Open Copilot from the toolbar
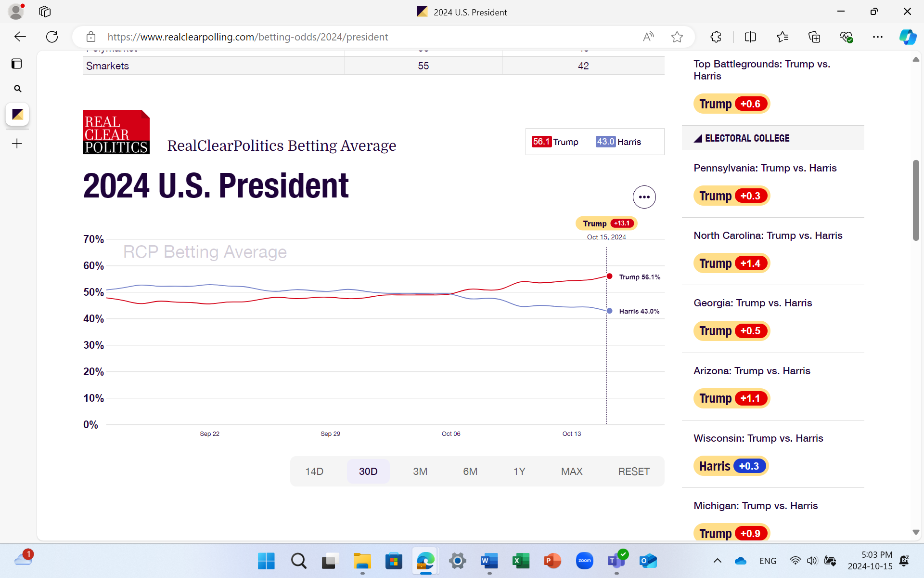The width and height of the screenshot is (924, 578). coord(908,37)
